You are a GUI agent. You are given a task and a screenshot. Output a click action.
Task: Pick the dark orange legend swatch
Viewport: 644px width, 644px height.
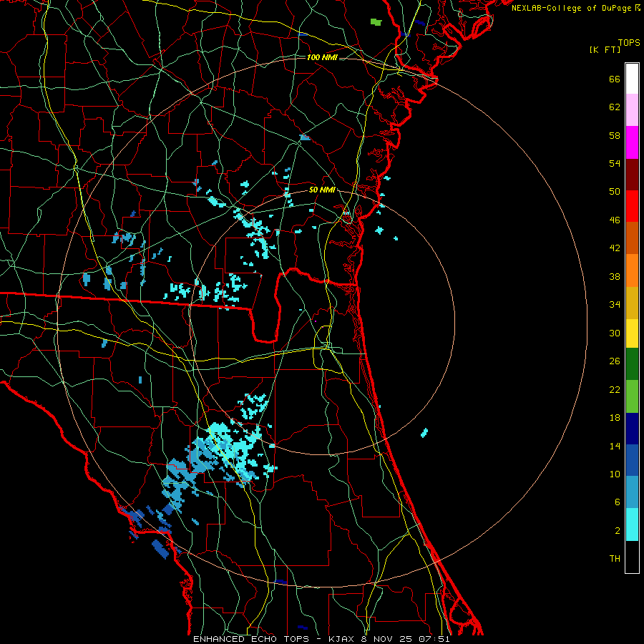pos(632,238)
